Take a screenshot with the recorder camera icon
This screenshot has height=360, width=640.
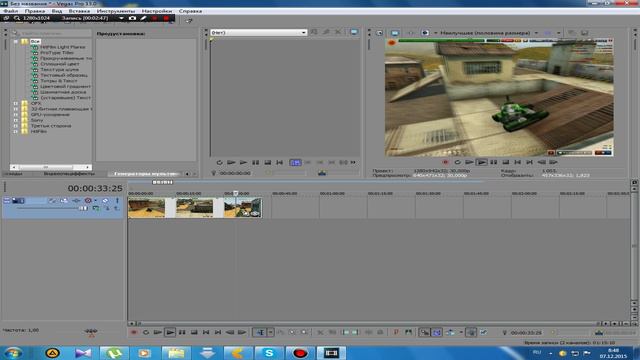coord(132,18)
